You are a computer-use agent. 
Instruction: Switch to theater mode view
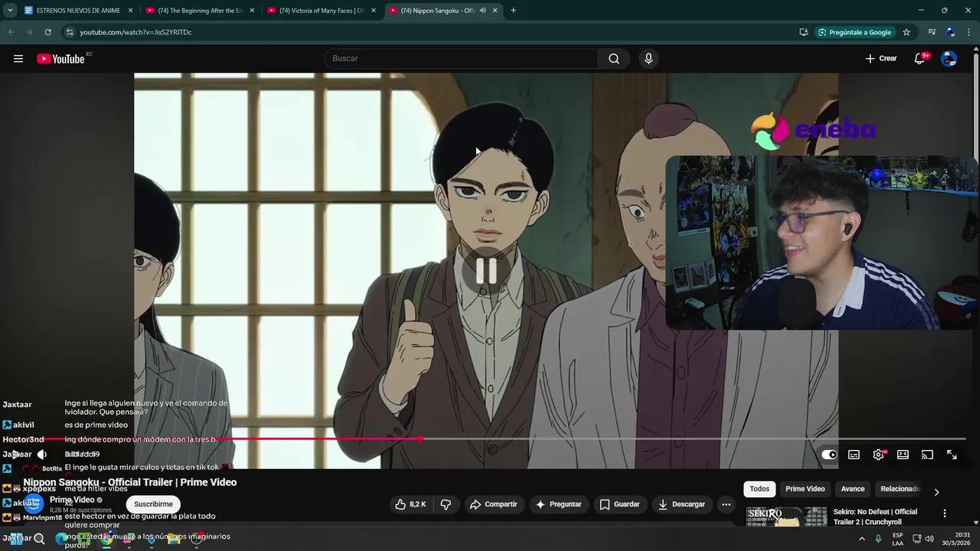click(903, 455)
